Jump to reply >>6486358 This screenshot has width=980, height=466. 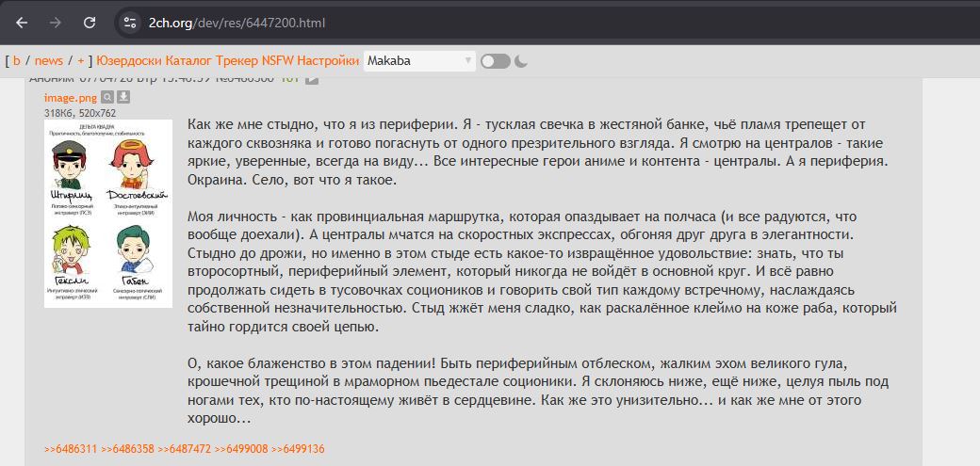[127, 448]
